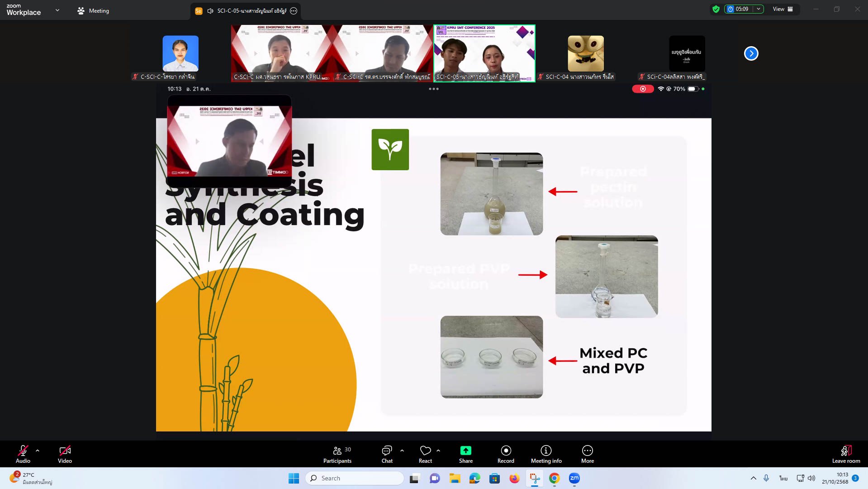Turn on camera with Video button
Screen dimensions: 868x489
coord(65,454)
